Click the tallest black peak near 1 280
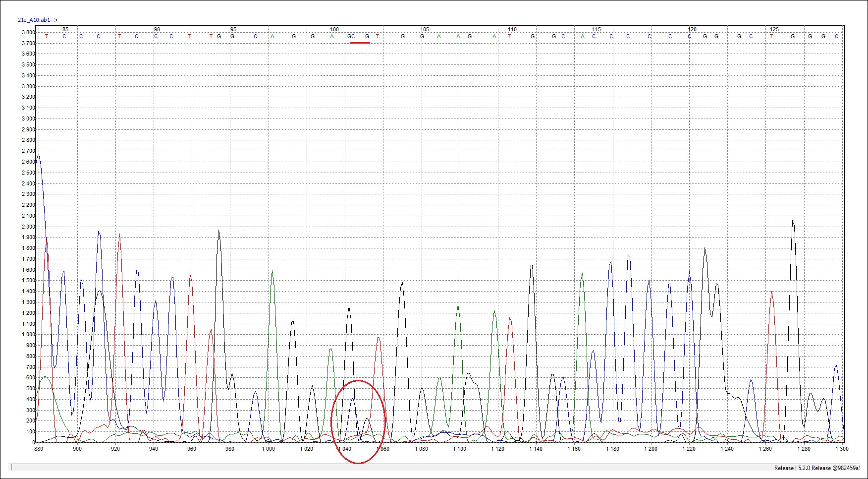The image size is (868, 479). tap(793, 222)
